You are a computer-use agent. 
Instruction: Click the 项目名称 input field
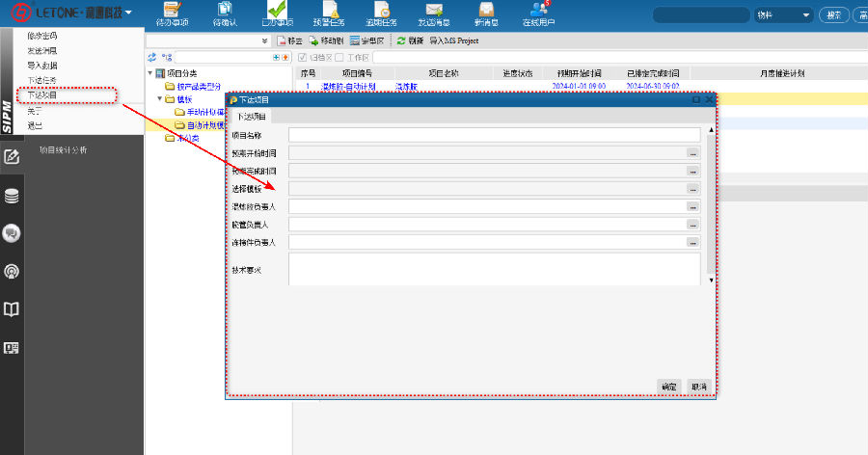(494, 135)
